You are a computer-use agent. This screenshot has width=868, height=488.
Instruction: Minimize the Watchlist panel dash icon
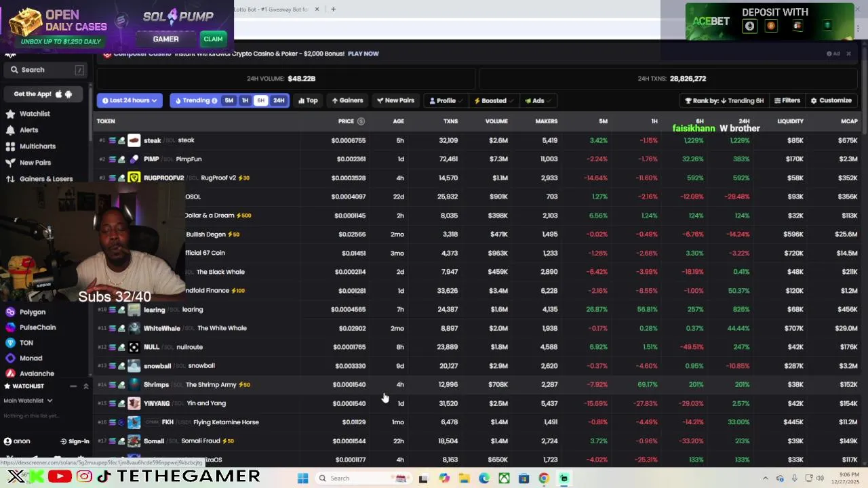(73, 386)
